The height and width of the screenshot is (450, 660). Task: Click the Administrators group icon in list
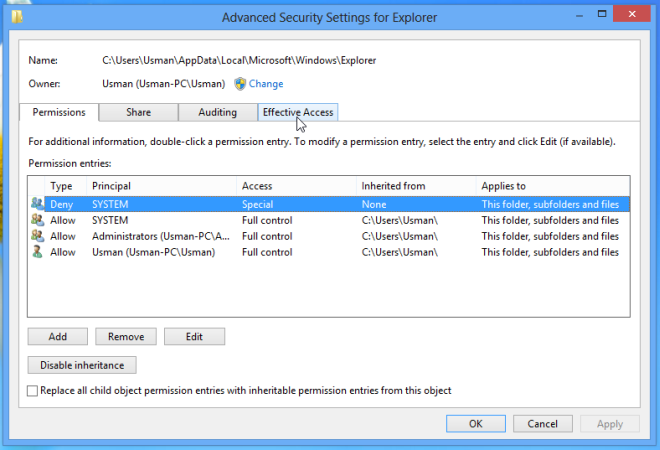pyautogui.click(x=37, y=236)
